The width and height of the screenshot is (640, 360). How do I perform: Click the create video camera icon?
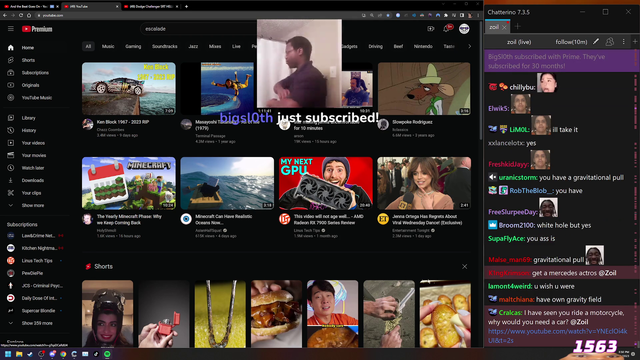coord(431,29)
